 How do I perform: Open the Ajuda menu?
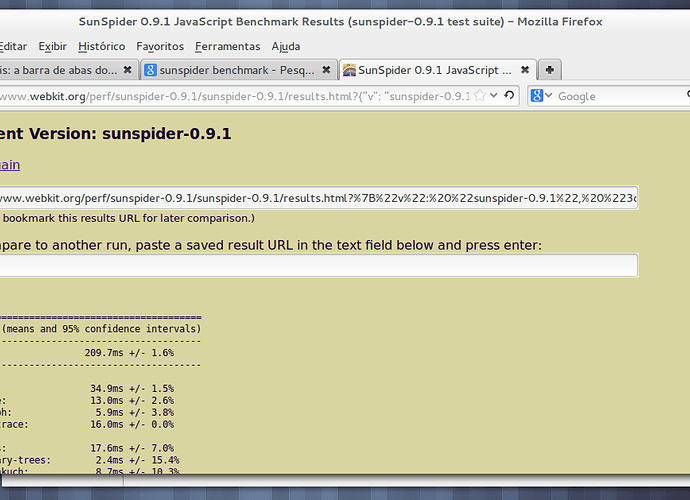(x=286, y=46)
